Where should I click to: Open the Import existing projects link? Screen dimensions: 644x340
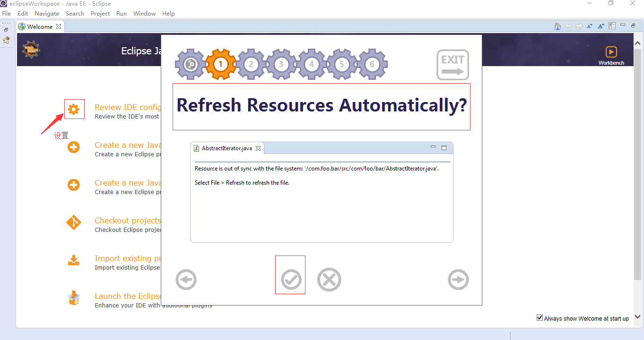tap(128, 258)
